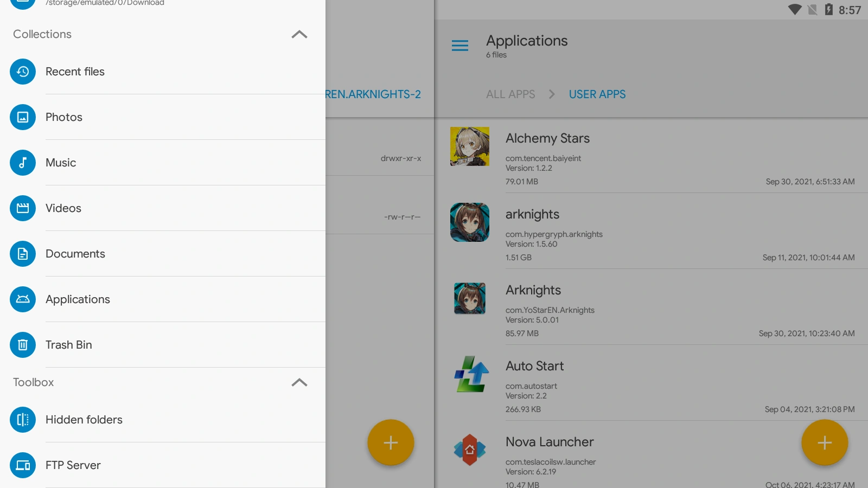
Task: Click the Version: 1.2.2 text
Action: (x=529, y=168)
